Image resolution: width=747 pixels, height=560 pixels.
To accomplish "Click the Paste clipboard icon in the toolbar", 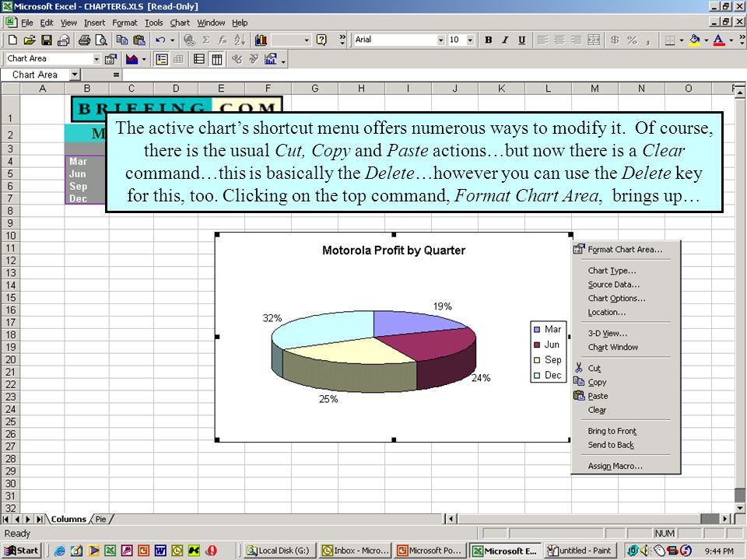I will 139,40.
